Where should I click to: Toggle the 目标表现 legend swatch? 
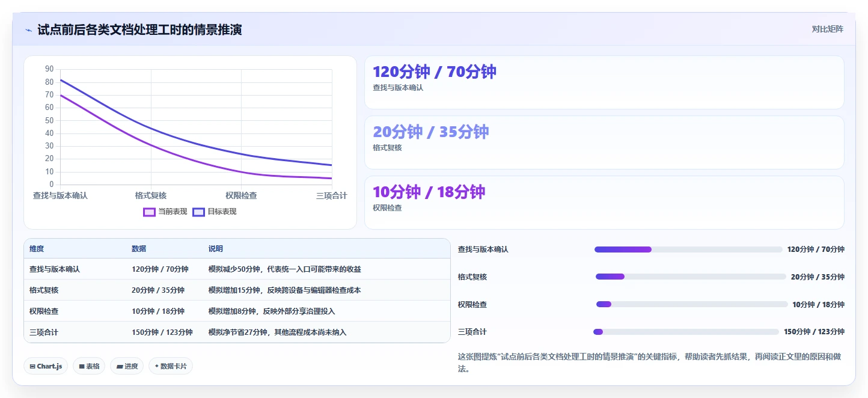(x=199, y=212)
